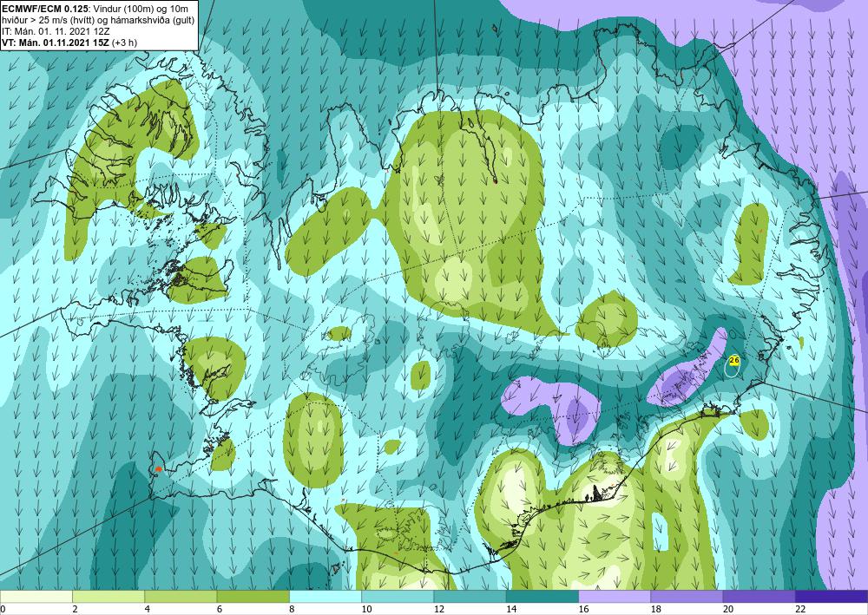The height and width of the screenshot is (615, 868).
Task: Select the light yellow-green 2–4 legend swatch
Action: click(108, 597)
